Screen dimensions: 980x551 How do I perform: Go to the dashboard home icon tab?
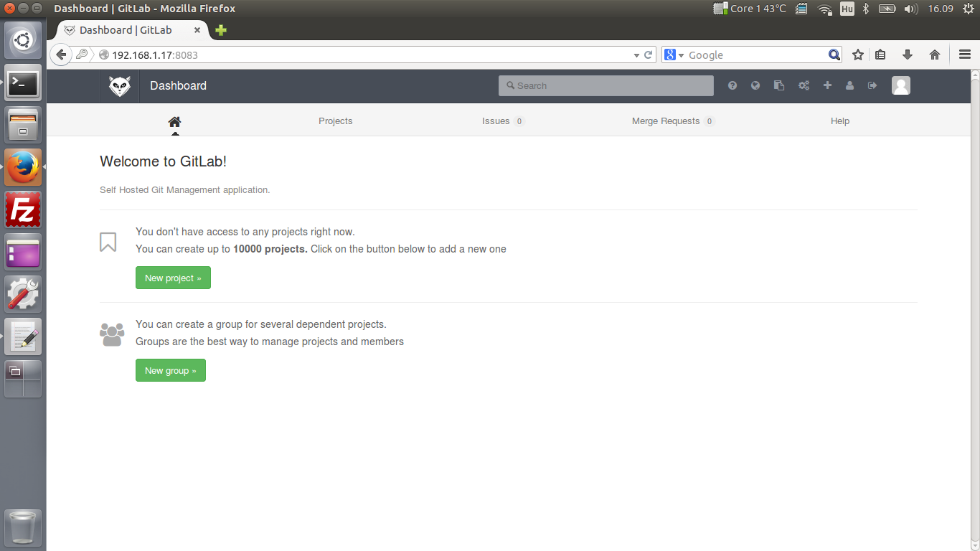(x=174, y=121)
